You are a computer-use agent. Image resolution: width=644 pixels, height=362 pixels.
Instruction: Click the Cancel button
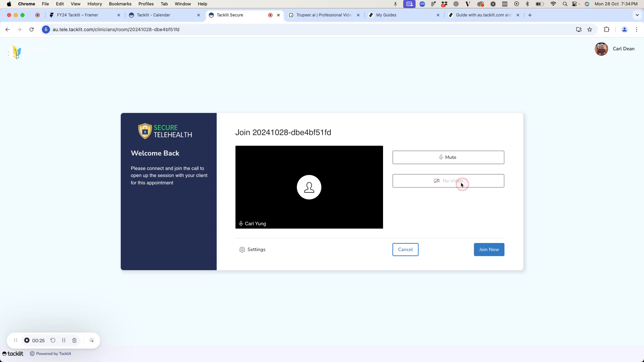point(405,249)
